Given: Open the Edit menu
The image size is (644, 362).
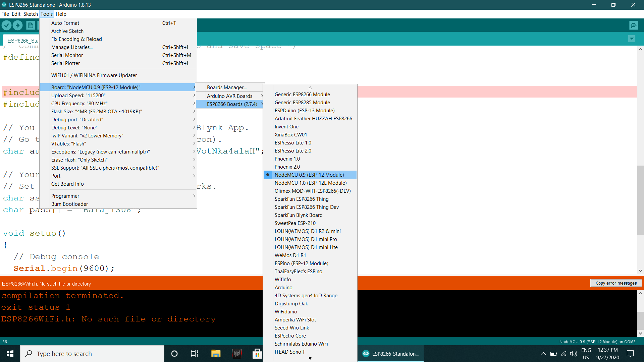Looking at the screenshot, I should point(16,14).
